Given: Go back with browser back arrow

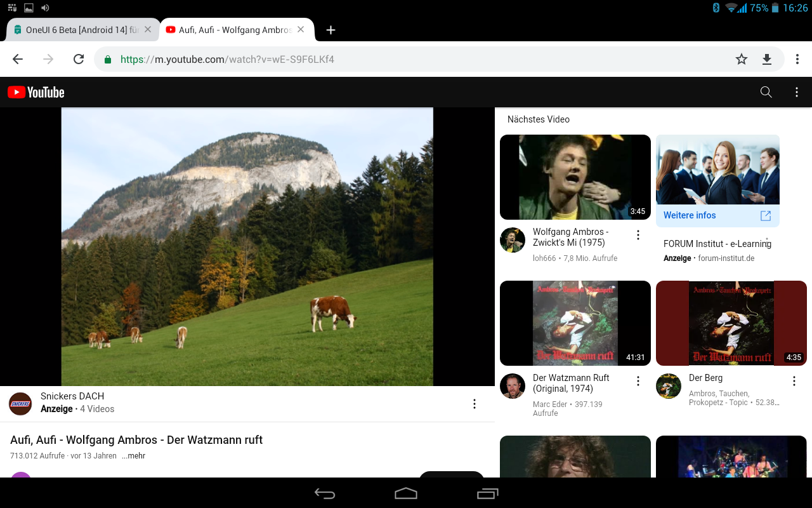Looking at the screenshot, I should (18, 59).
